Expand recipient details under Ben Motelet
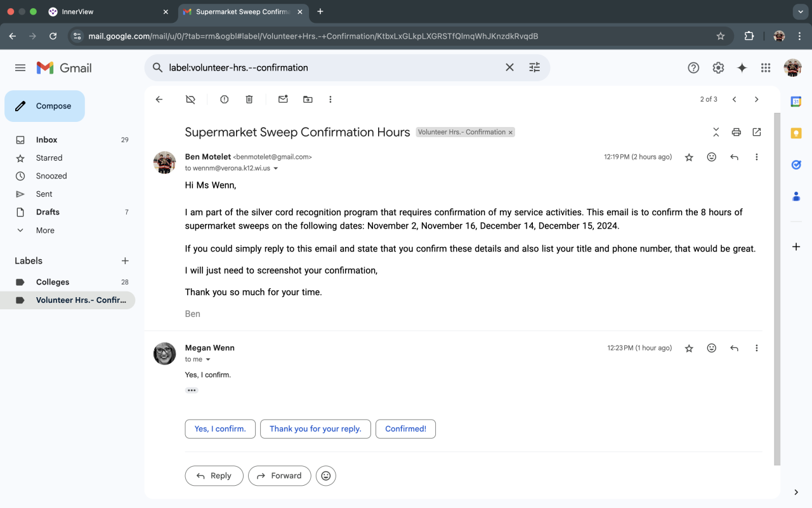This screenshot has width=812, height=508. pos(275,169)
